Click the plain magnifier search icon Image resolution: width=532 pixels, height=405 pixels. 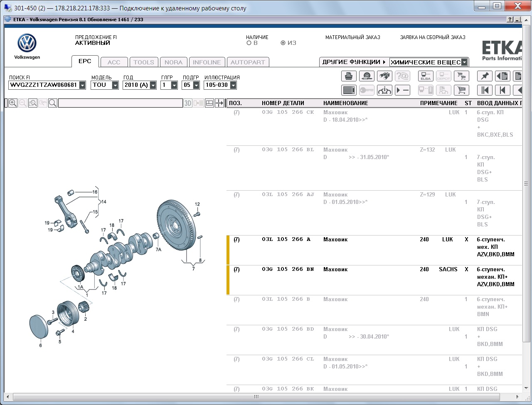click(53, 103)
